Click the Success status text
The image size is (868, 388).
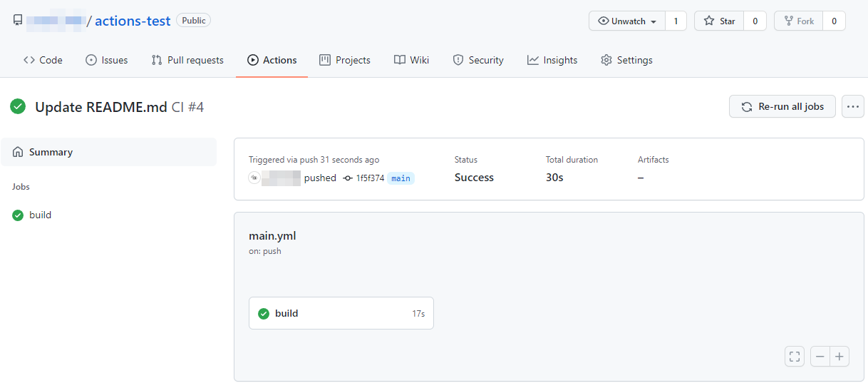pyautogui.click(x=474, y=178)
